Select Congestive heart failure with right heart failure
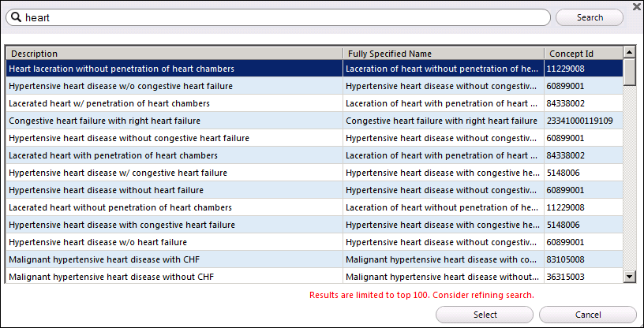The height and width of the screenshot is (328, 644). [x=315, y=121]
